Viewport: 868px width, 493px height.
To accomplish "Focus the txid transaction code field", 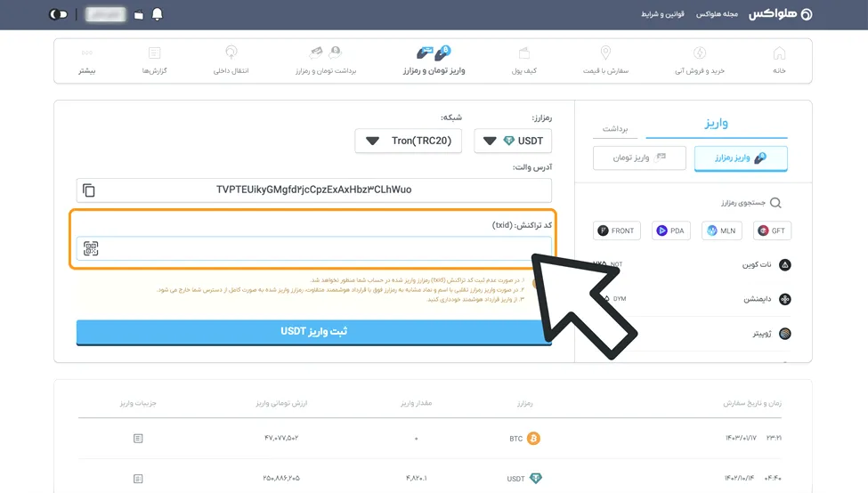I will coord(314,248).
